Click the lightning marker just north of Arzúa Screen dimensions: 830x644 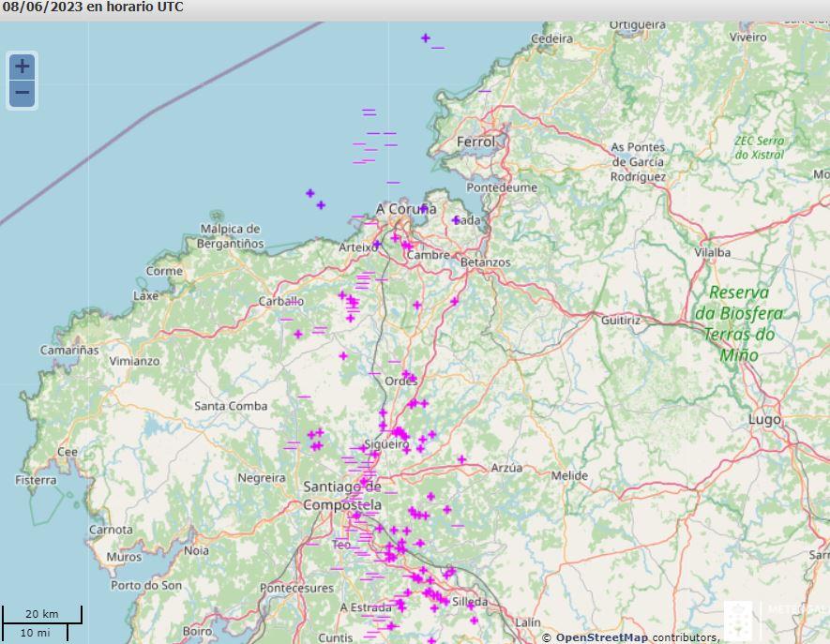461,459
